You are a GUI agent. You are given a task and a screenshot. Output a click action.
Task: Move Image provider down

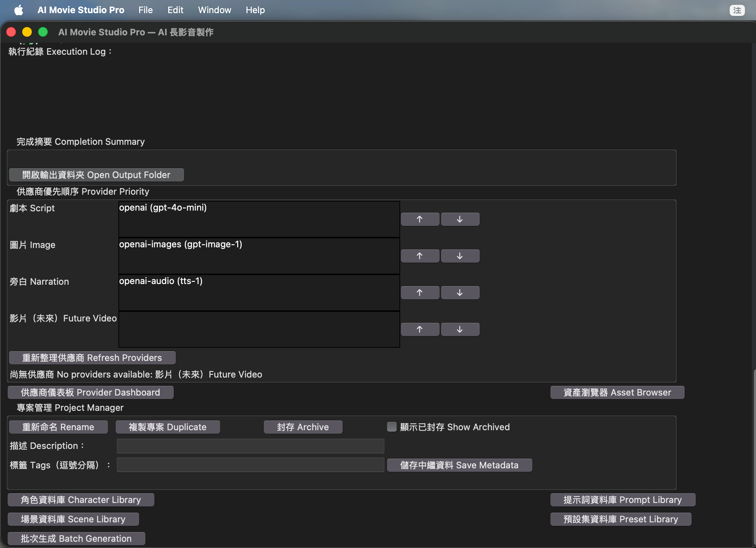[460, 256]
